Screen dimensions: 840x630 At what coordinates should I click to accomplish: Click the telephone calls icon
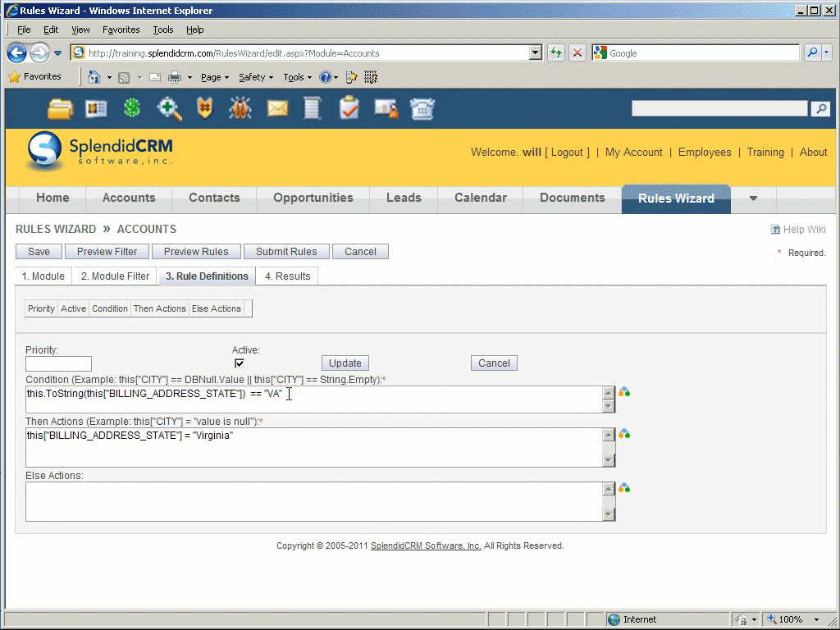pos(422,108)
